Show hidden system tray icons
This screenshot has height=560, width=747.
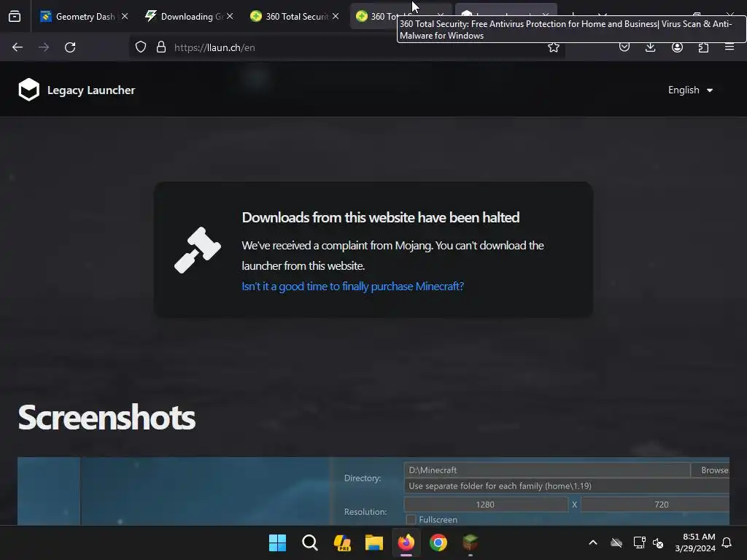click(593, 542)
